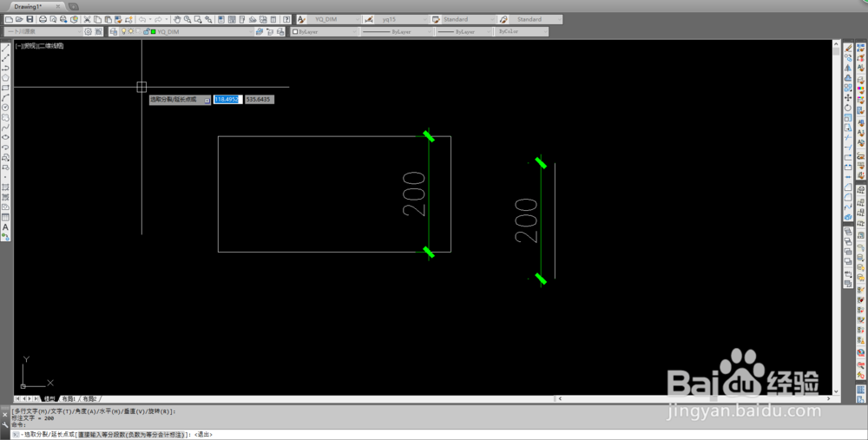Open the Plot Preview icon
868x440 pixels.
pyautogui.click(x=53, y=19)
